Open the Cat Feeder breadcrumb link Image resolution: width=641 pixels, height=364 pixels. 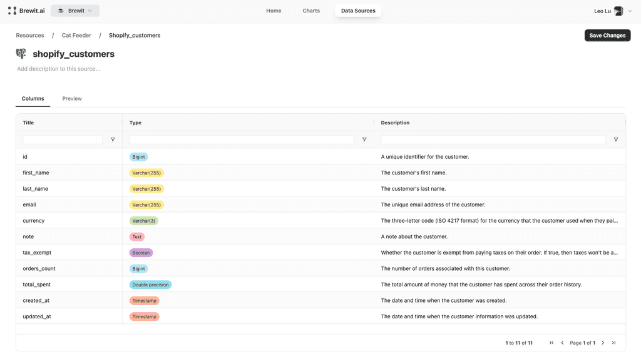[x=76, y=35]
